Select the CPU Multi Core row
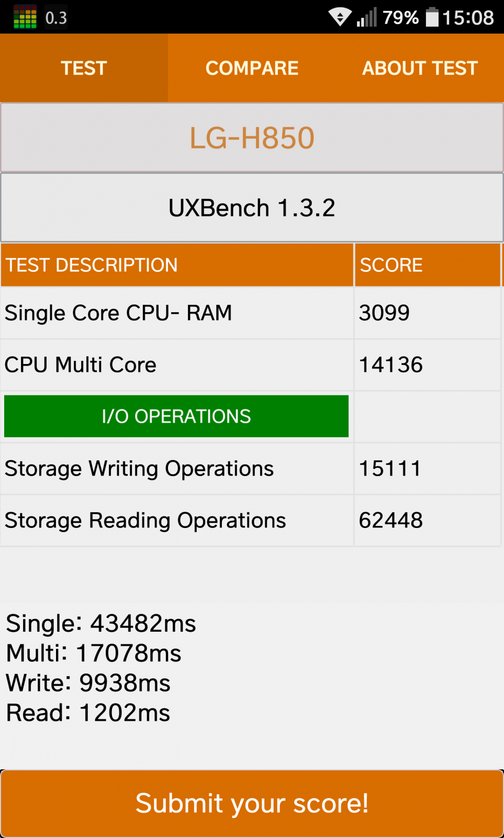This screenshot has width=504, height=838. [x=251, y=365]
